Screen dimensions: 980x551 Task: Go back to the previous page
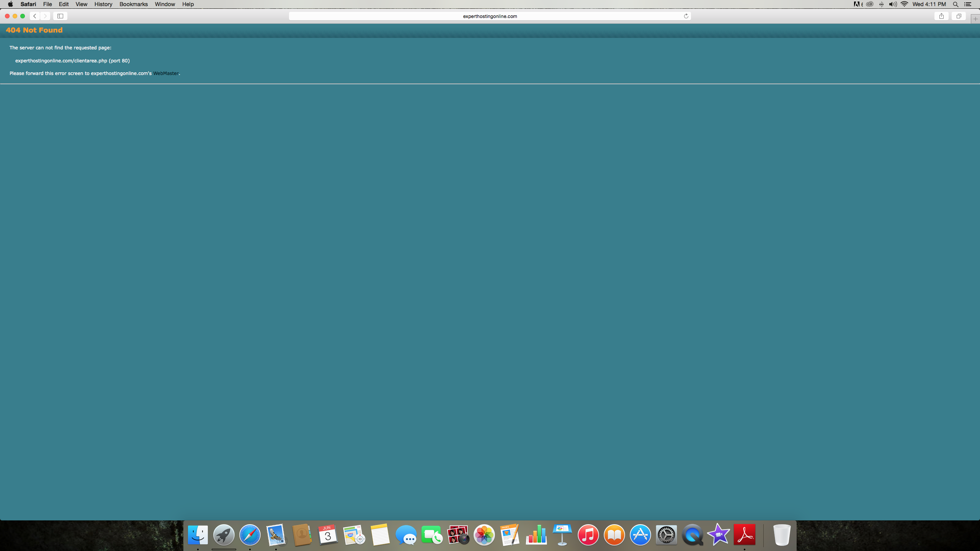pos(35,16)
